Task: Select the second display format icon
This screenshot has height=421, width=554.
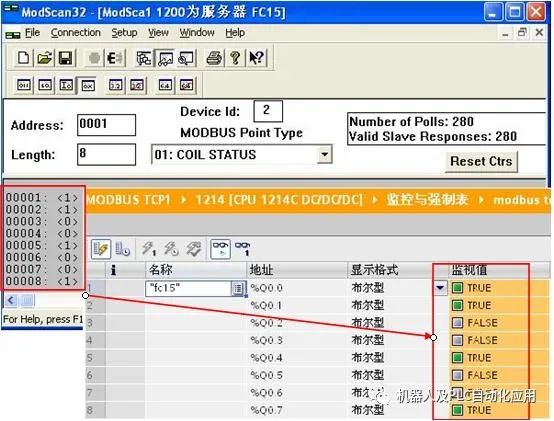Action: coord(45,85)
